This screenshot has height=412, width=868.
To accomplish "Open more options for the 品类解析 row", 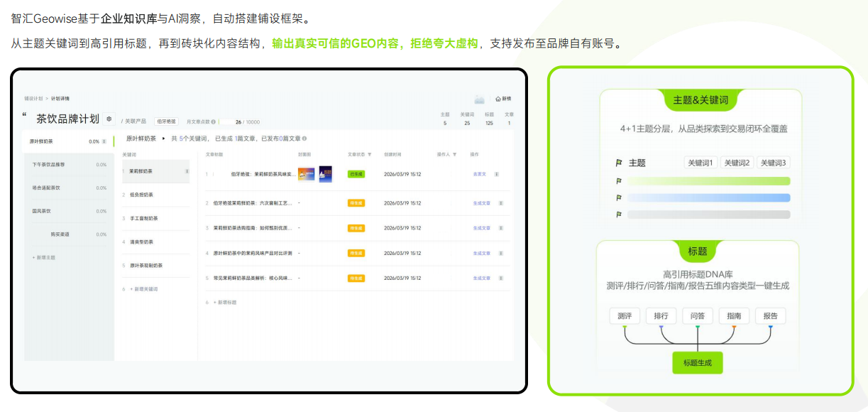I will tap(501, 278).
